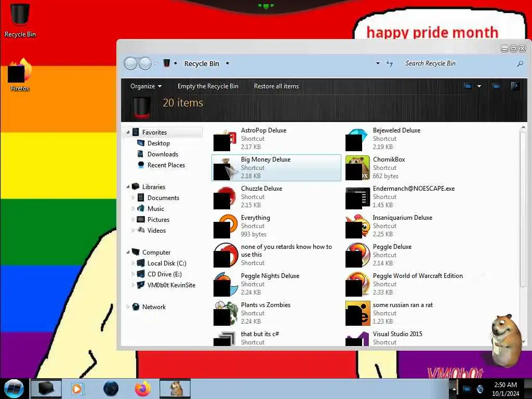Collapse the Libraries tree group
The width and height of the screenshot is (532, 399).
pos(128,187)
